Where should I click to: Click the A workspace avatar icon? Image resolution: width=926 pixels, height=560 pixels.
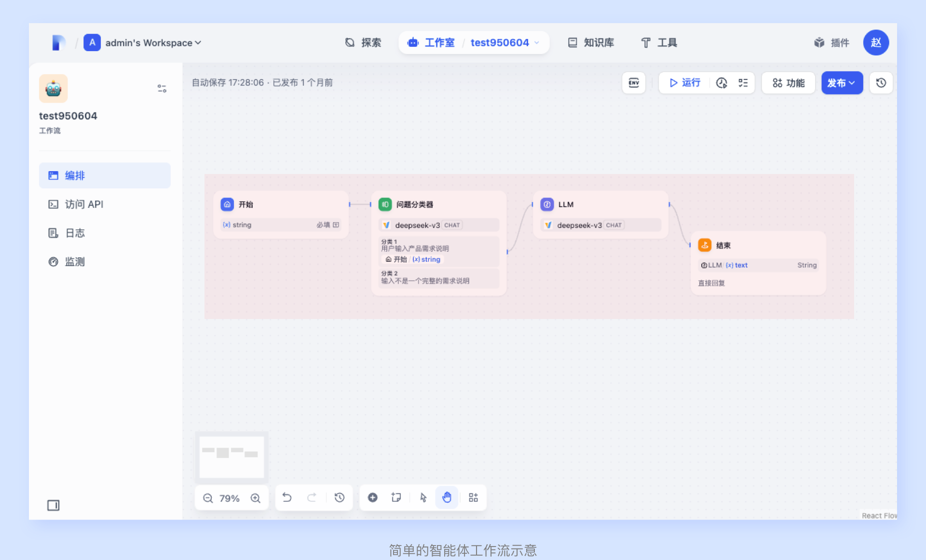point(92,42)
